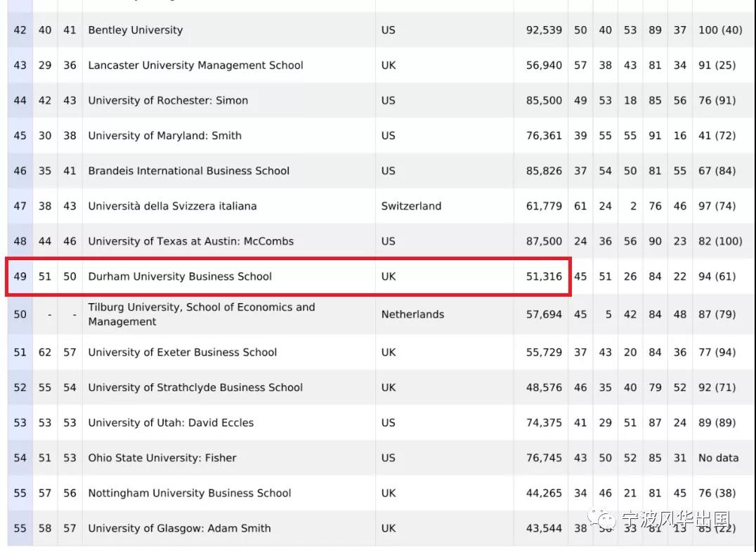756x552 pixels.
Task: Click the 91 (25) value in Lancaster row
Action: (x=717, y=65)
